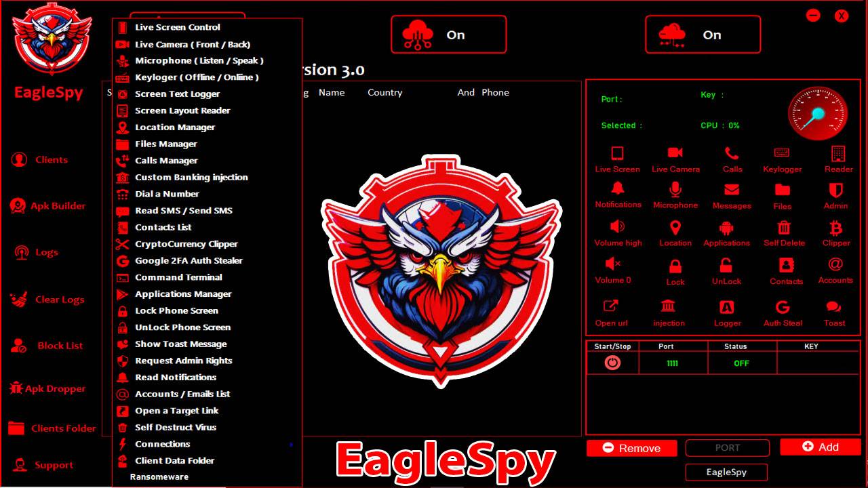Open the Location tracker icon
The width and height of the screenshot is (868, 488).
click(675, 230)
